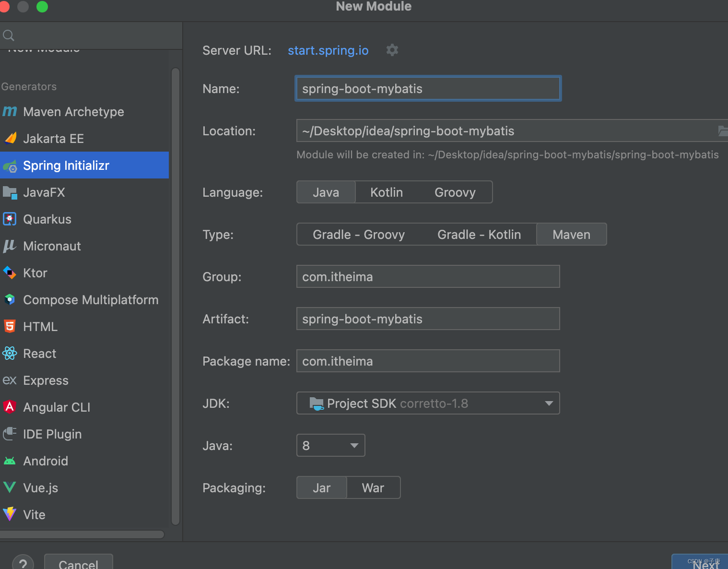
Task: Open the JDK Project SDK dropdown
Action: [428, 403]
